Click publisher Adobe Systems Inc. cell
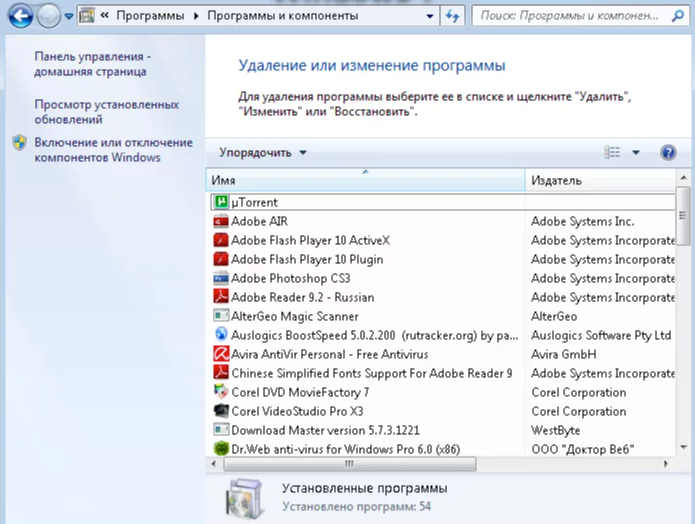The height and width of the screenshot is (524, 695). [x=582, y=221]
